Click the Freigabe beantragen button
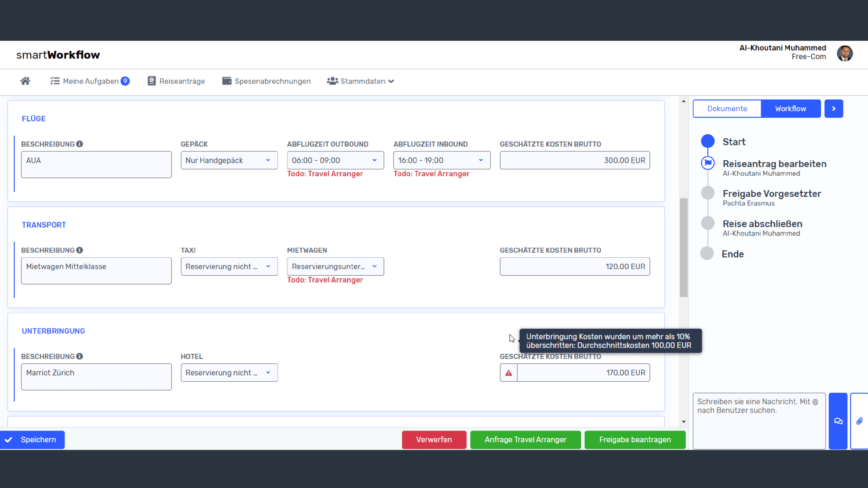Viewport: 868px width, 488px height. click(x=635, y=440)
